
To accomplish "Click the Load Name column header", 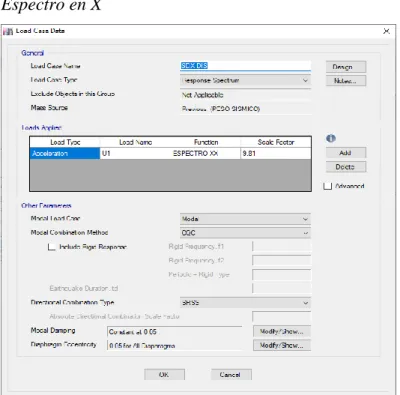I will point(135,142).
